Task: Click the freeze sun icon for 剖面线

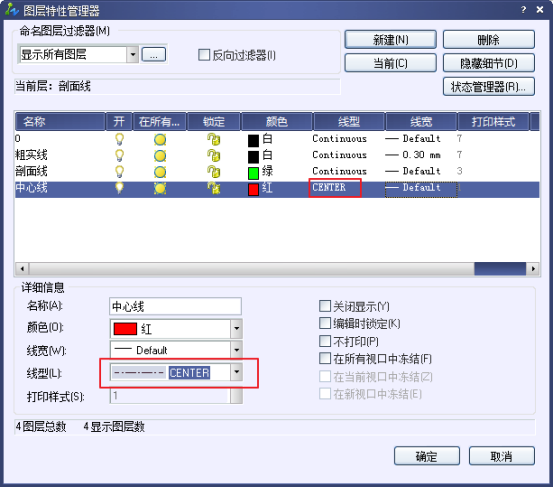Action: 160,172
